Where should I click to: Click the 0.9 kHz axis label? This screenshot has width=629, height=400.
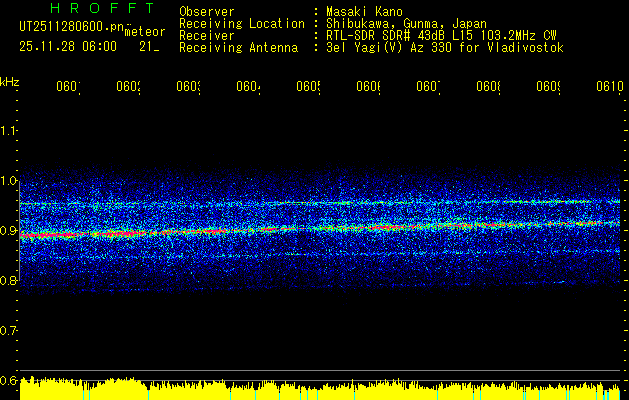coord(8,231)
